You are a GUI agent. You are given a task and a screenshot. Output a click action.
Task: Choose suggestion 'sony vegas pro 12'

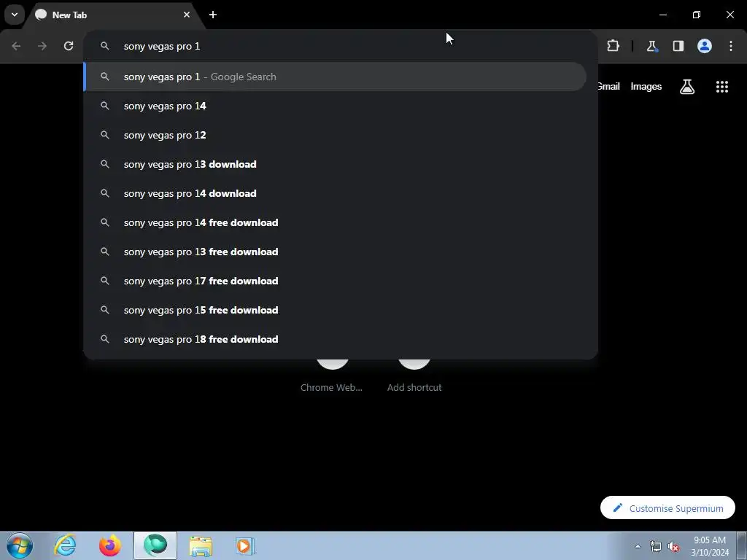tap(335, 135)
